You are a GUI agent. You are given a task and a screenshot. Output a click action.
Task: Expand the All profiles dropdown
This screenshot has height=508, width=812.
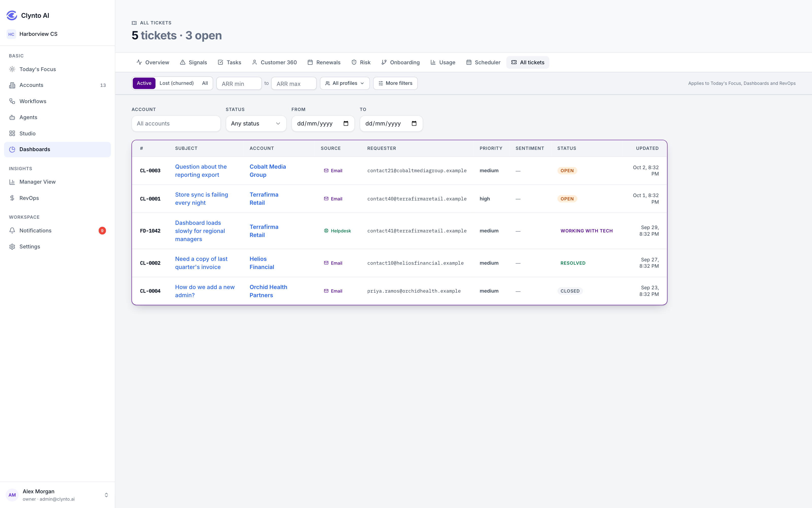(345, 83)
